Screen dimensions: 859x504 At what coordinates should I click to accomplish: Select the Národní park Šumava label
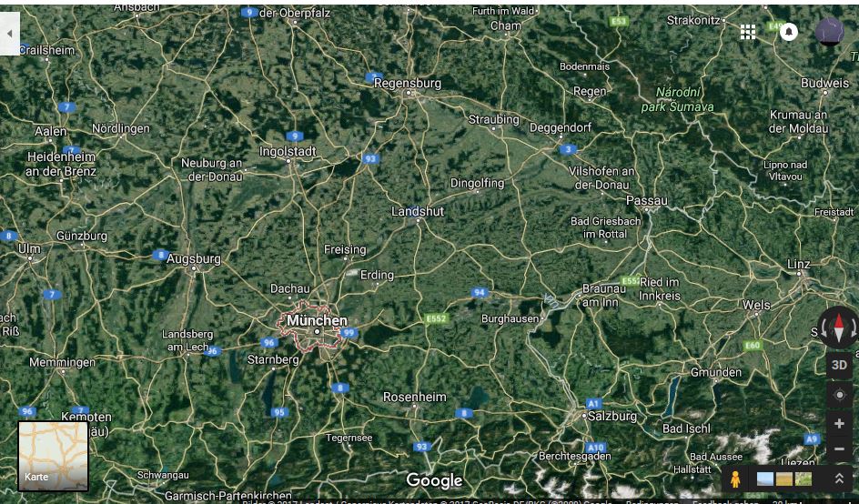[x=678, y=99]
